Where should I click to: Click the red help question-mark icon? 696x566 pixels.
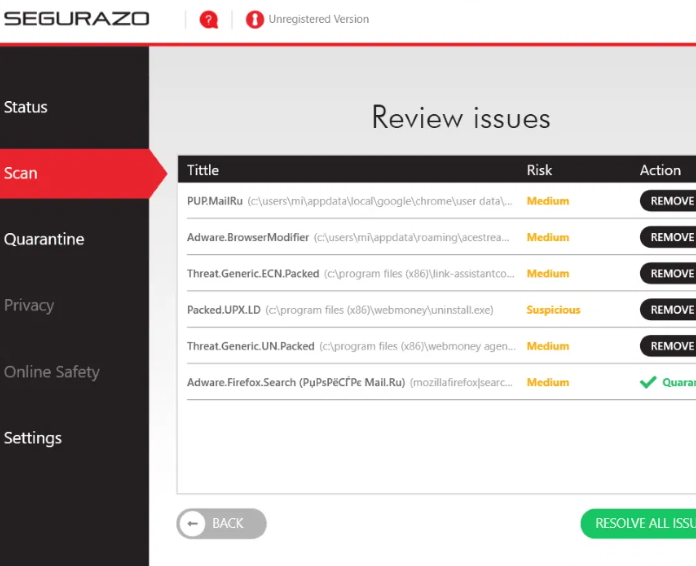209,20
